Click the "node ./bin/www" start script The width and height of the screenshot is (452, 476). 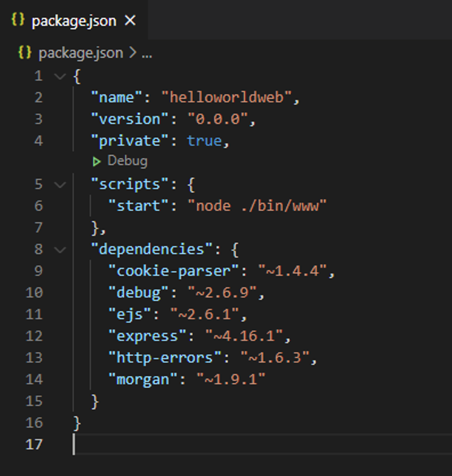tap(257, 206)
